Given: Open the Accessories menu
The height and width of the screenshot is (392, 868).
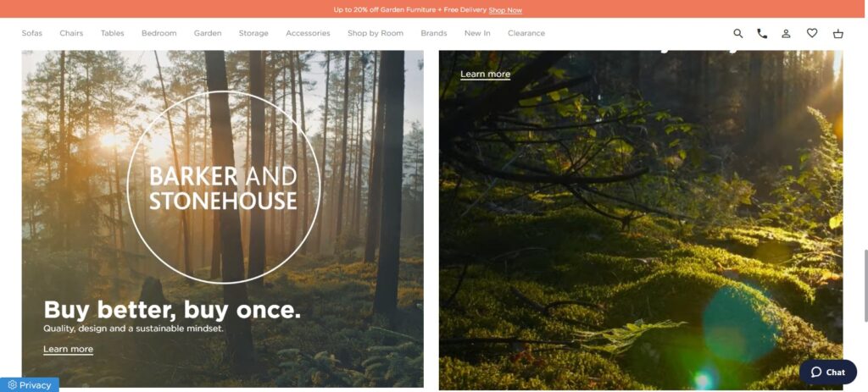Looking at the screenshot, I should [308, 33].
